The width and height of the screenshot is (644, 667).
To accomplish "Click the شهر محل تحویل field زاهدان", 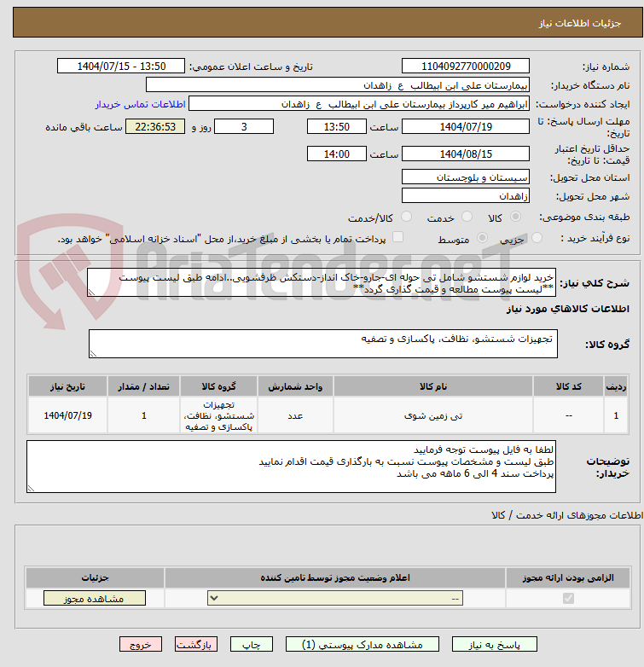I will pos(466,195).
